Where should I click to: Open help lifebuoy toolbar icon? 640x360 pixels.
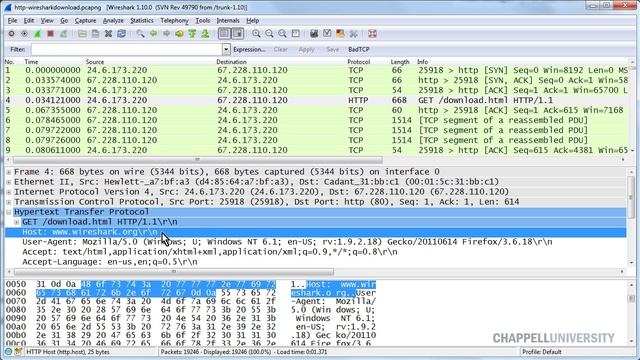pos(372,34)
